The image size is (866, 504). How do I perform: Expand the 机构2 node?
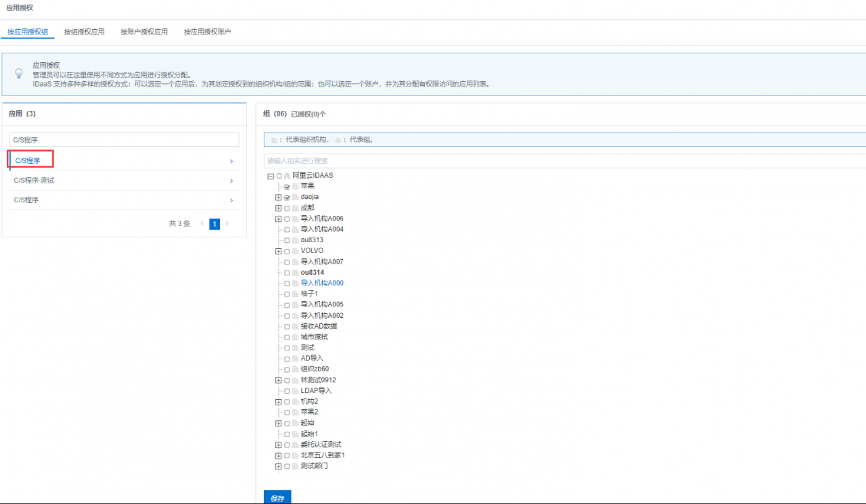click(278, 402)
